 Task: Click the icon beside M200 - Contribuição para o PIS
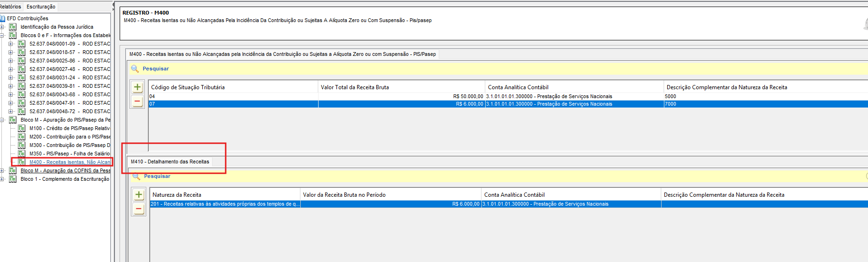[22, 137]
